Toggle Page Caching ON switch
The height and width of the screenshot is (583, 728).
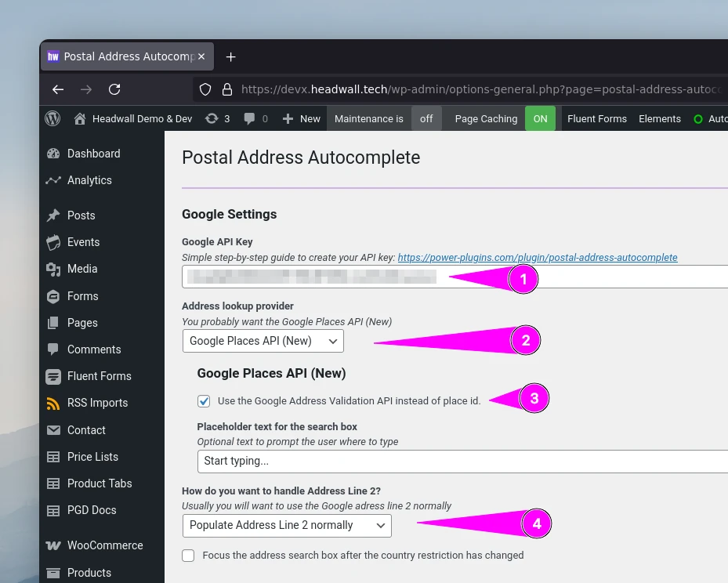(540, 119)
